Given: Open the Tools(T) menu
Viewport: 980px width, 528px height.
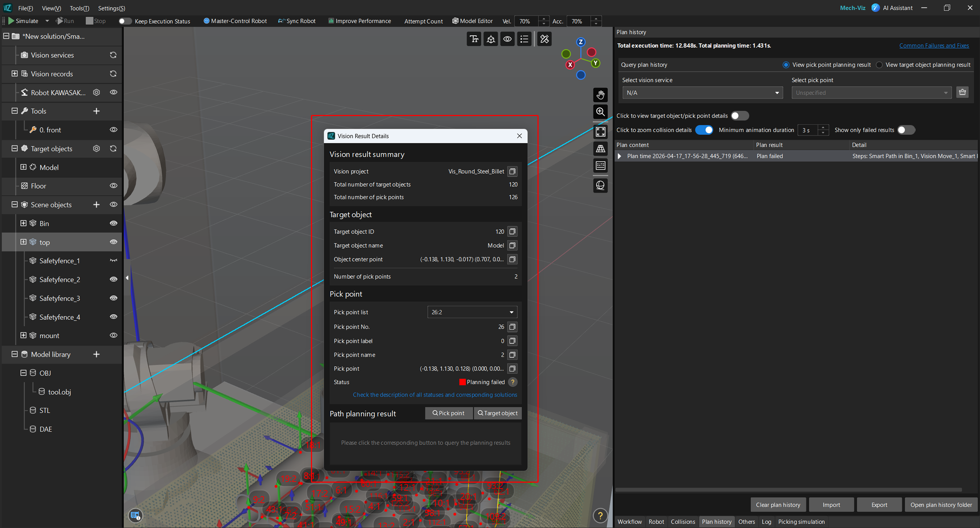Looking at the screenshot, I should (79, 8).
